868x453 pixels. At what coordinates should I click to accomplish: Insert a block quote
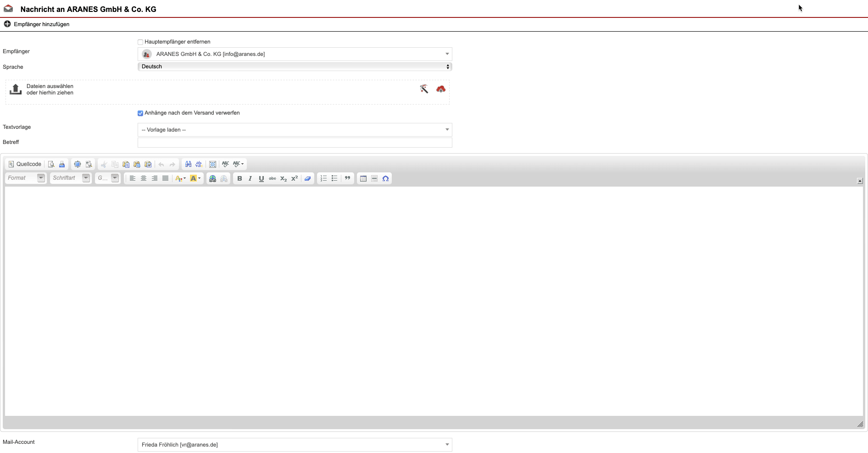coord(347,178)
